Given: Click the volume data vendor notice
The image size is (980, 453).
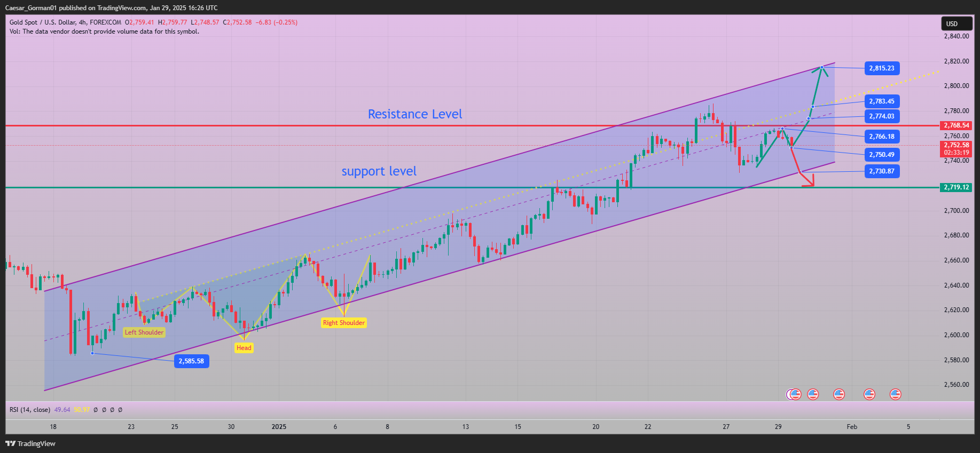Looking at the screenshot, I should (x=104, y=31).
